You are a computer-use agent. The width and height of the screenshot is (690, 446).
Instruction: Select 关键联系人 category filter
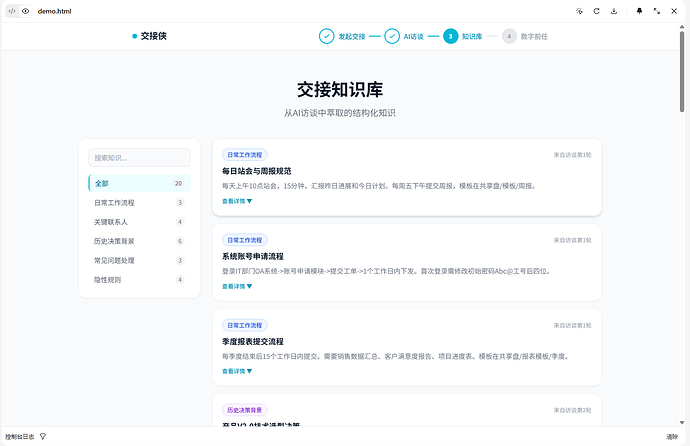coord(139,222)
